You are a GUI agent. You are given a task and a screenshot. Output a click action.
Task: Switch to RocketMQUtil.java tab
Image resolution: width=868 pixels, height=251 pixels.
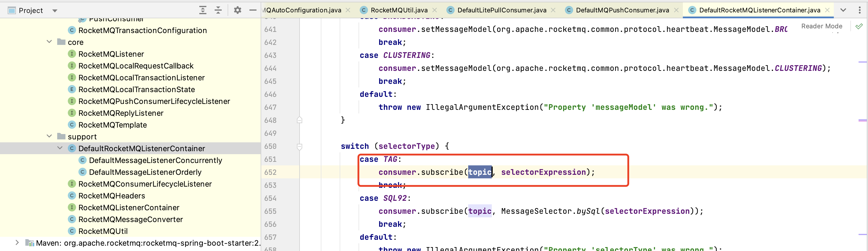click(399, 10)
